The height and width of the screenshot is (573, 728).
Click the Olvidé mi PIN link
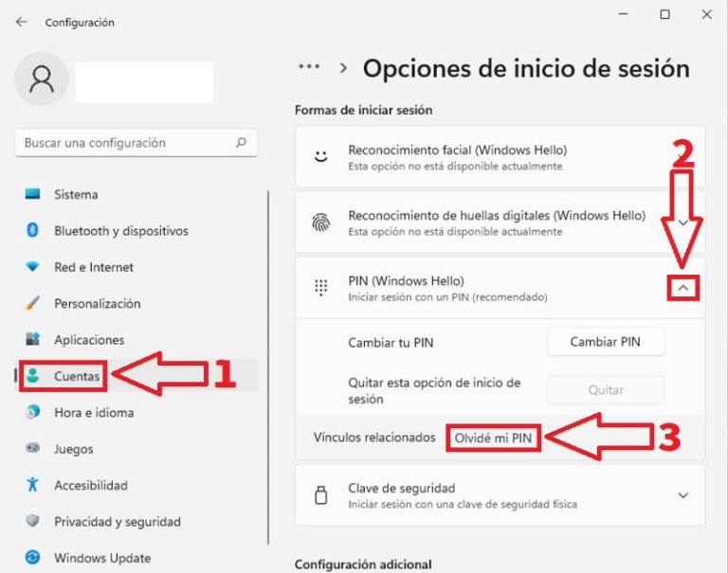[x=493, y=438]
